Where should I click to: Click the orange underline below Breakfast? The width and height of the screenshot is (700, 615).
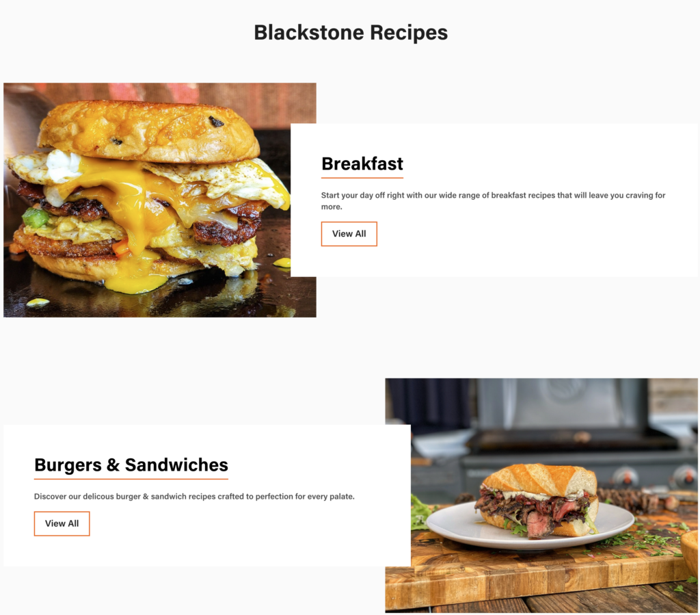coord(362,178)
